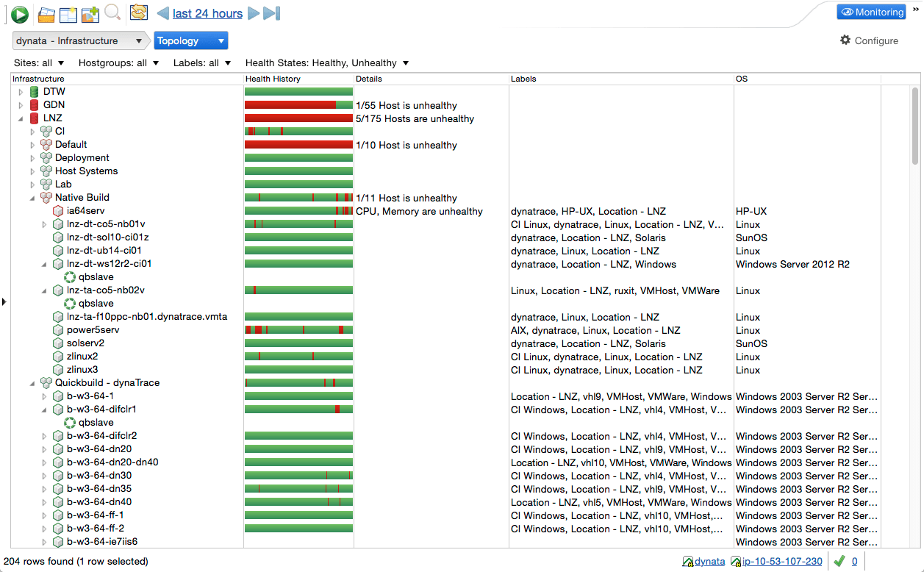This screenshot has width=924, height=572.
Task: Expand the lnz-dt-co5-nb01v host
Action: click(44, 224)
